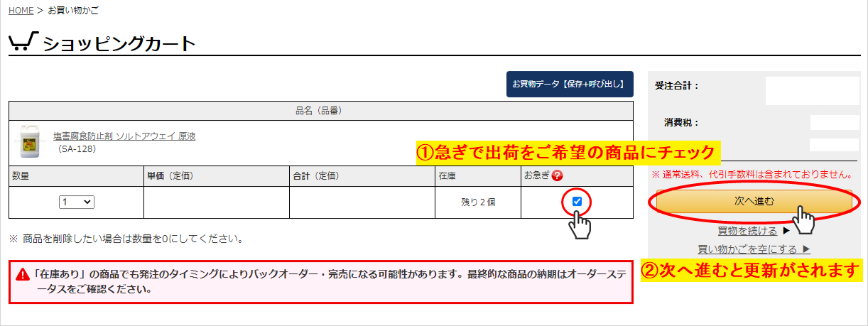Click the 買い物かごを空にする link
The height and width of the screenshot is (326, 868).
click(x=747, y=249)
